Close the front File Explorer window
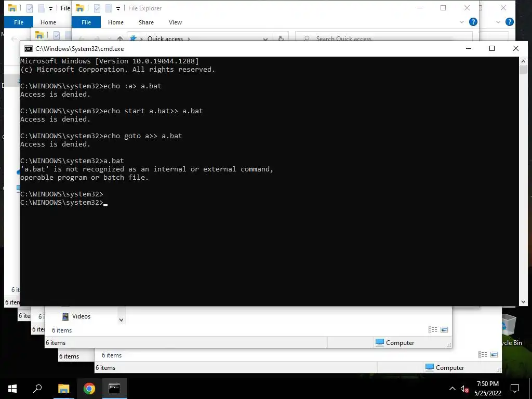532x399 pixels. point(467,8)
